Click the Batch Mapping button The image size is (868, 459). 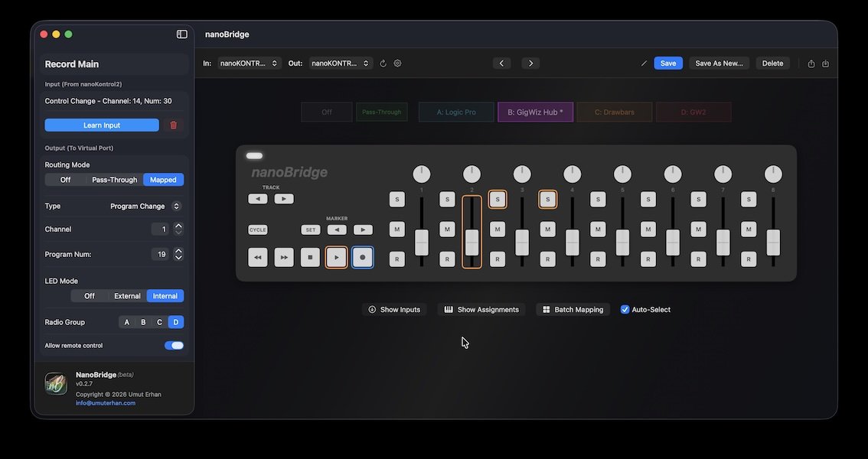click(573, 310)
